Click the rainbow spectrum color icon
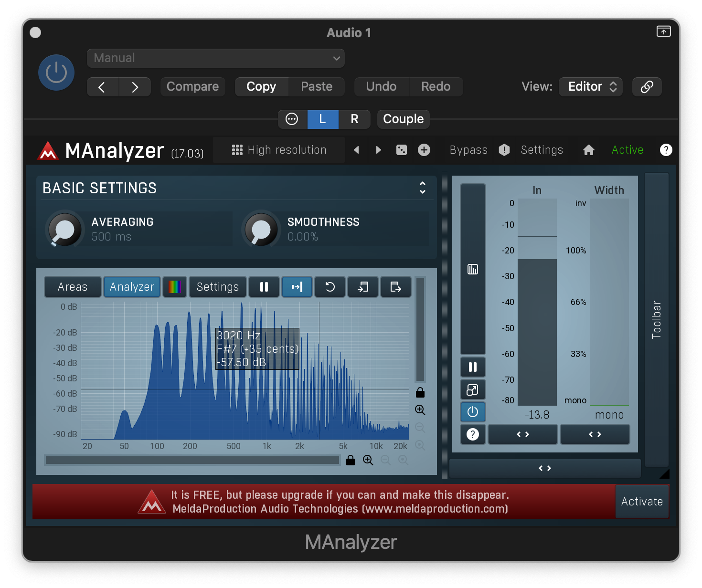The height and width of the screenshot is (588, 702). (175, 287)
